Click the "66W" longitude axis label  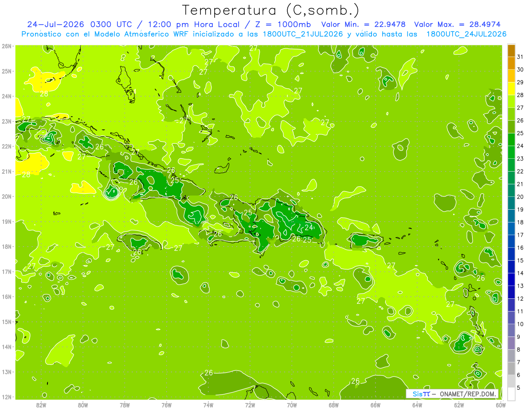pos(376,405)
